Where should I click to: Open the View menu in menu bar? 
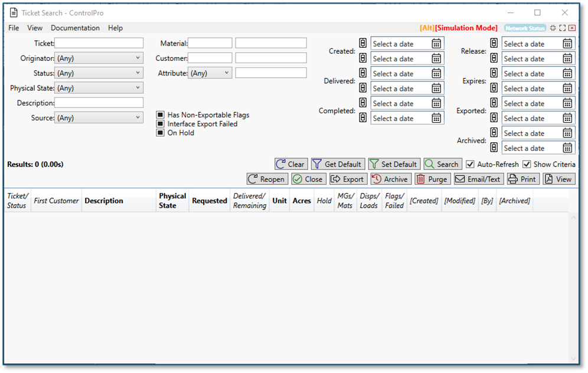tap(35, 28)
